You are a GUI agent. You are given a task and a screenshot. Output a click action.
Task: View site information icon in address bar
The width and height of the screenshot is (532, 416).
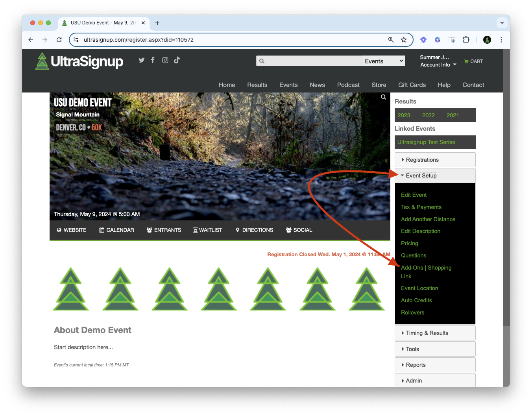click(76, 40)
